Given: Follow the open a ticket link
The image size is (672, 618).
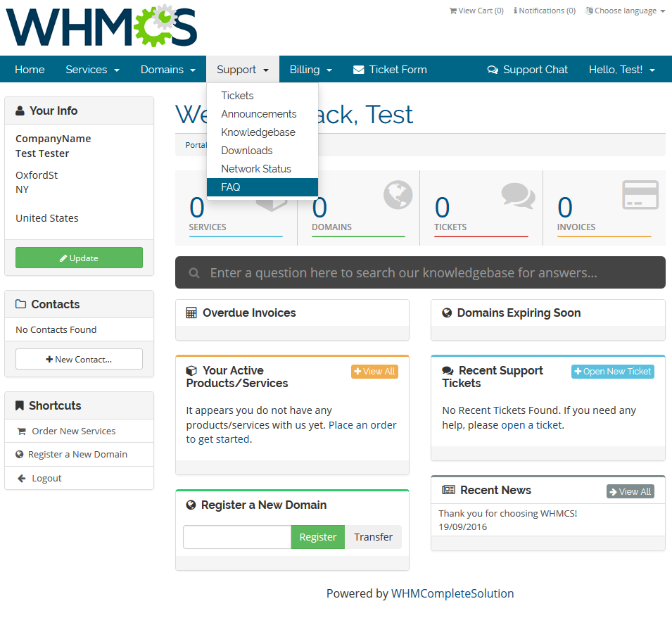Looking at the screenshot, I should coord(531,425).
